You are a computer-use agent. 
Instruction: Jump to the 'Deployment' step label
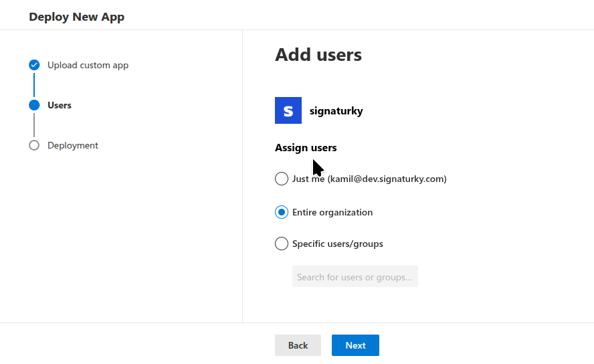click(73, 145)
